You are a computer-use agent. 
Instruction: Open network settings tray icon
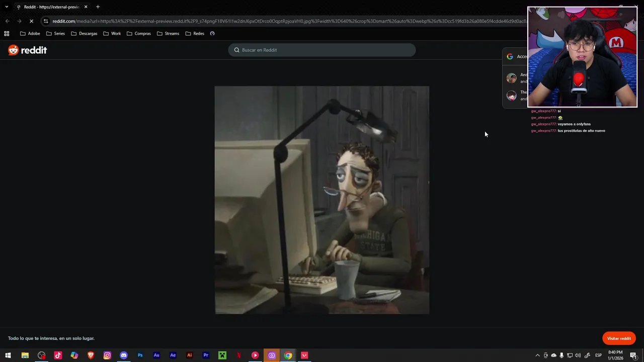(x=570, y=355)
